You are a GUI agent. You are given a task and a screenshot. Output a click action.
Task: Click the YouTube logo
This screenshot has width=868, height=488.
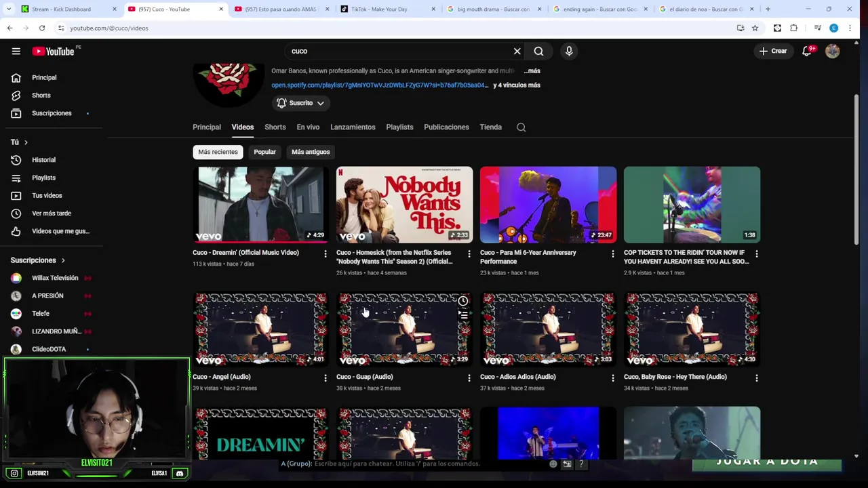pyautogui.click(x=53, y=51)
